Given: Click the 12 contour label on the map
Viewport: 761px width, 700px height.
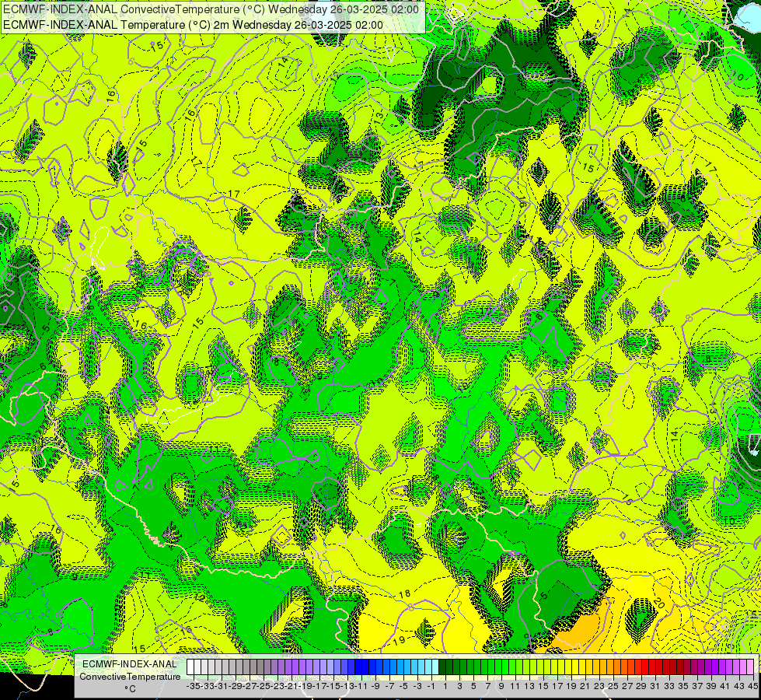Looking at the screenshot, I should (200, 597).
